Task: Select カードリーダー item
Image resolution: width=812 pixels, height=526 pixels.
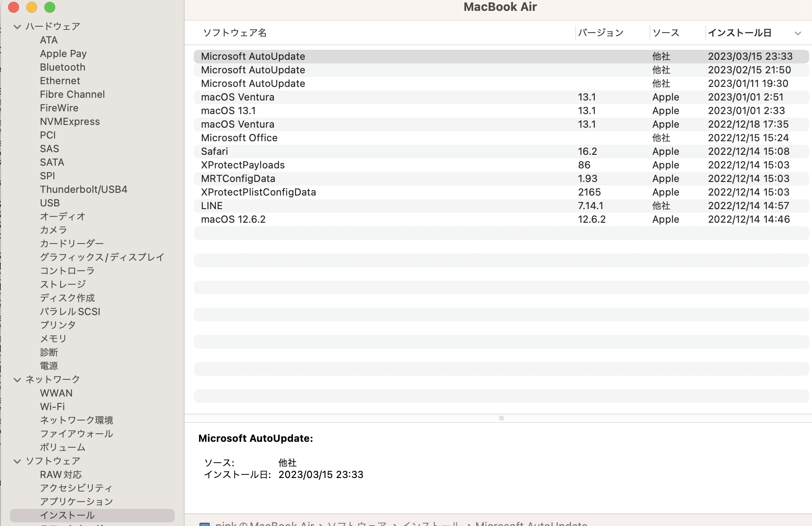Action: pyautogui.click(x=72, y=244)
